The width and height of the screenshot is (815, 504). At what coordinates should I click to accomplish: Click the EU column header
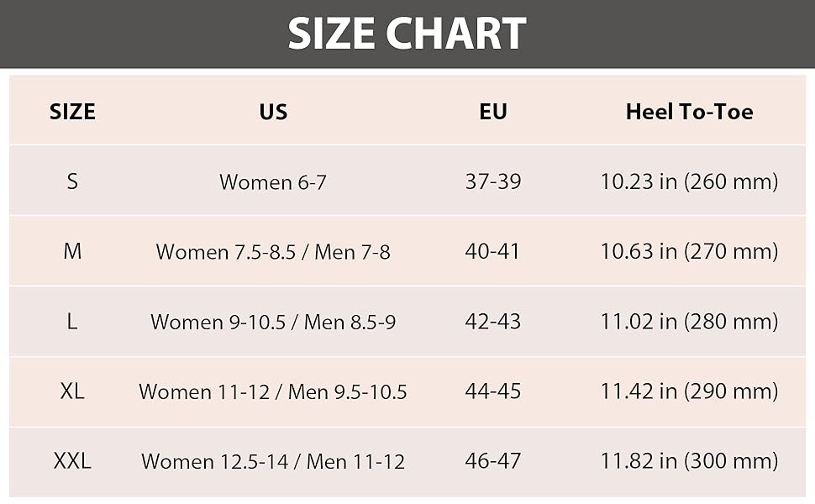pos(492,112)
